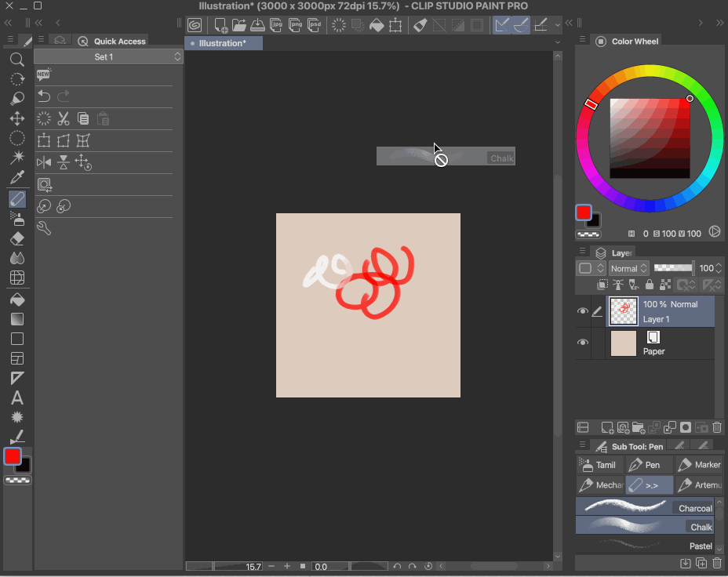Open the Marker sub tool group

[x=699, y=464]
